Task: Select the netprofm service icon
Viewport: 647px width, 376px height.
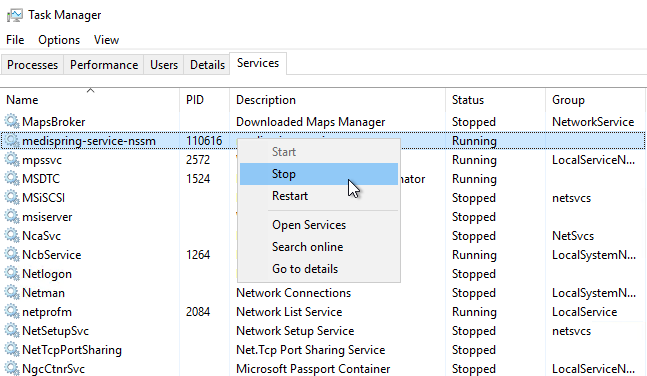Action: [12, 312]
